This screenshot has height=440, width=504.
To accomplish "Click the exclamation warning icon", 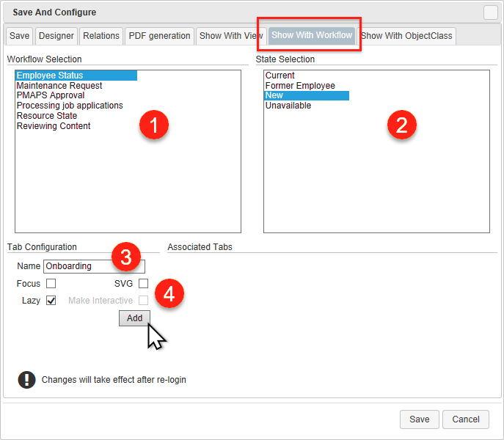I will click(26, 380).
